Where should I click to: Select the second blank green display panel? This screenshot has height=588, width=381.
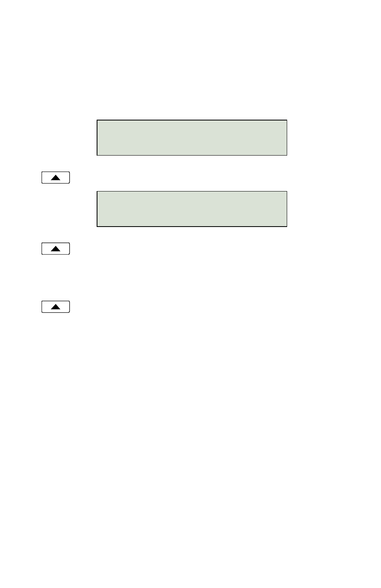(x=192, y=209)
